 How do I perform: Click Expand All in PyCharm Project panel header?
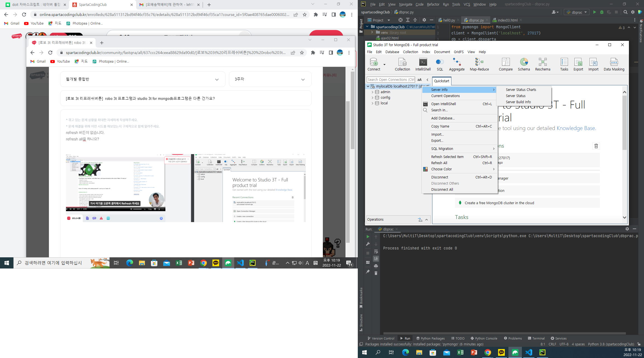pyautogui.click(x=408, y=20)
